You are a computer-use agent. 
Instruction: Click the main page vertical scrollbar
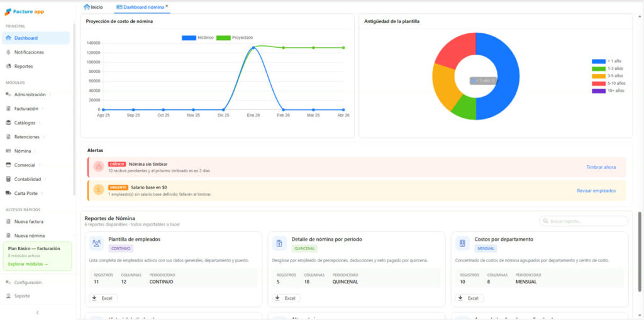[640, 251]
